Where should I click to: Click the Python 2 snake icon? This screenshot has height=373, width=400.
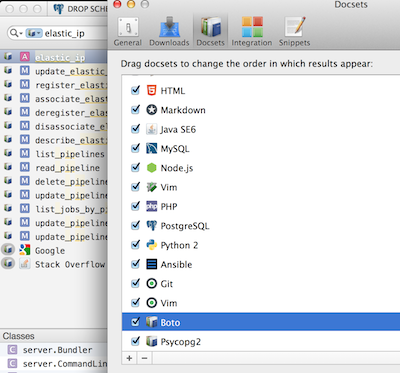152,245
